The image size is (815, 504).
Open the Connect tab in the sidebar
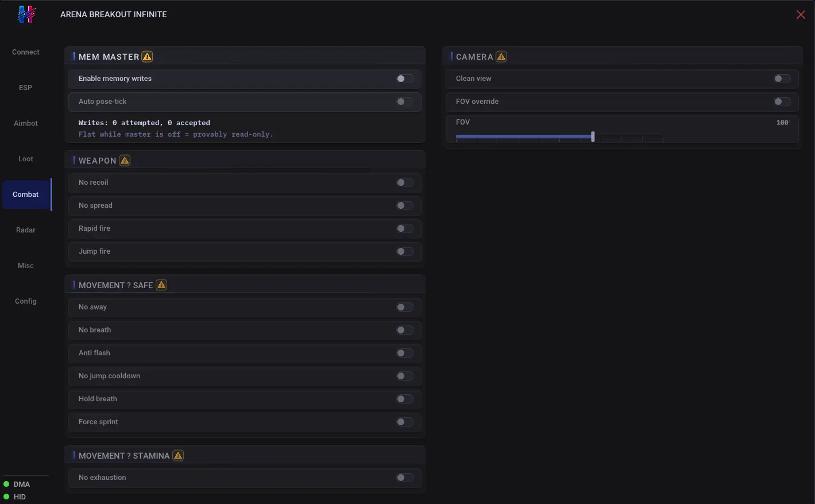(26, 52)
